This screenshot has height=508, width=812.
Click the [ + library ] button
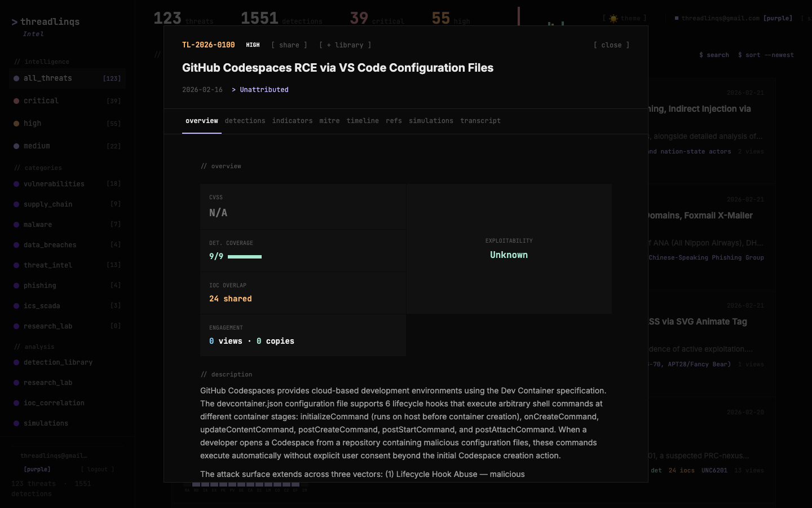[x=345, y=45]
